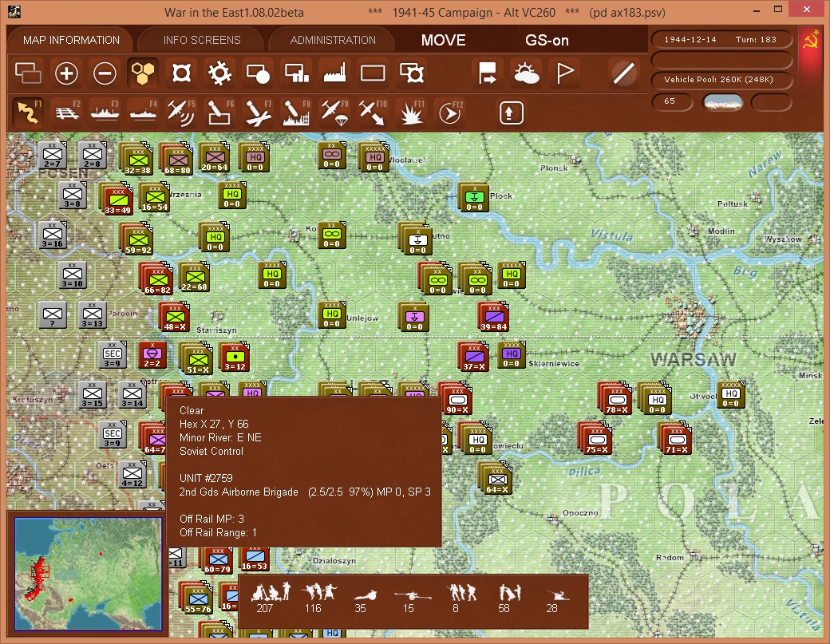
Task: Select Amphibious Transport mode (F4)
Action: 144,113
